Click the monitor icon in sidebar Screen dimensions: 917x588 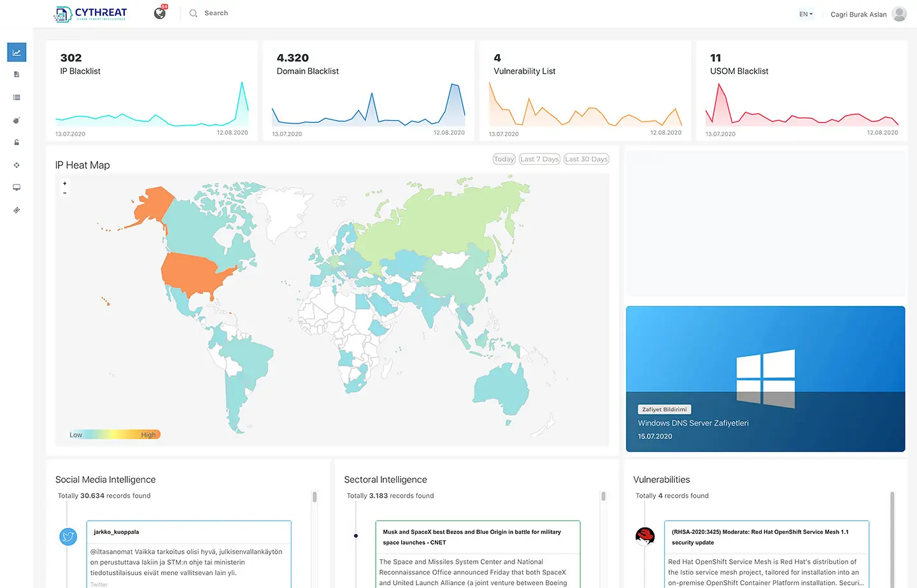17,188
